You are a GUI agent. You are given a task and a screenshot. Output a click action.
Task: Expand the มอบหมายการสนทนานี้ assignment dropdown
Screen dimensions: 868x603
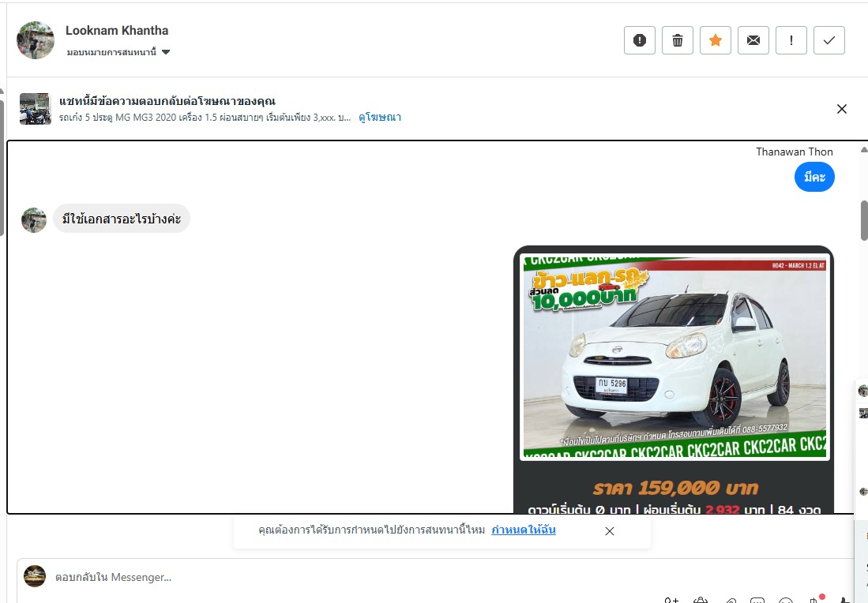[x=118, y=52]
